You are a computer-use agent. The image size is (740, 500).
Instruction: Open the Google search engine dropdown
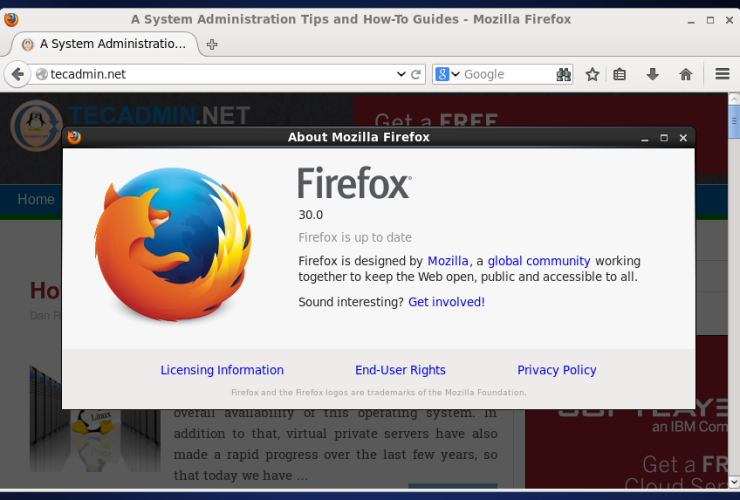(447, 74)
